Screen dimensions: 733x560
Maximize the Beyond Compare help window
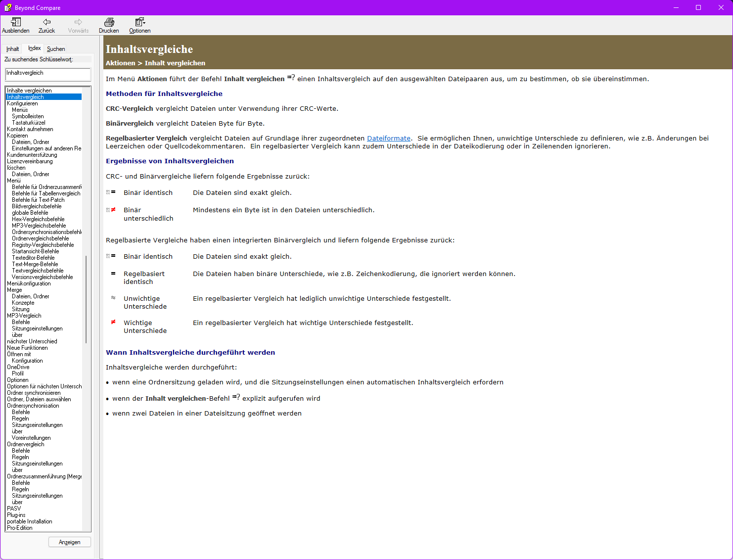click(x=698, y=7)
